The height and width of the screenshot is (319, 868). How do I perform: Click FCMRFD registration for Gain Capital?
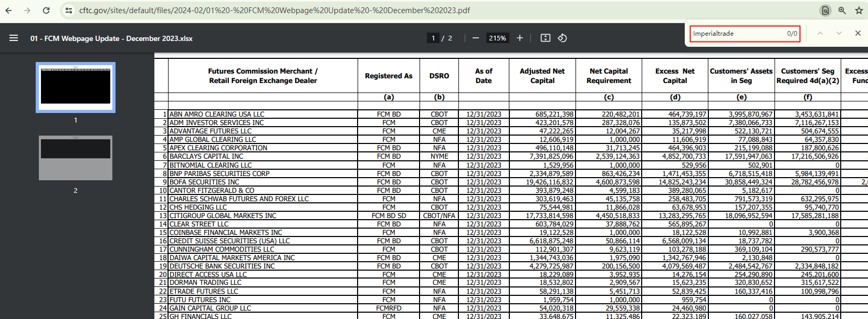(x=389, y=308)
